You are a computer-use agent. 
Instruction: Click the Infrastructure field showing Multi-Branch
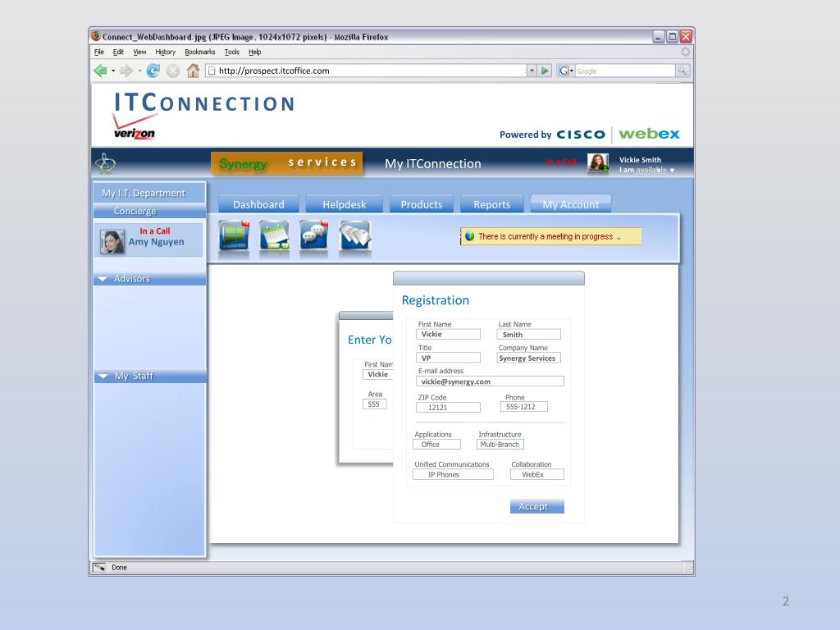(x=500, y=444)
